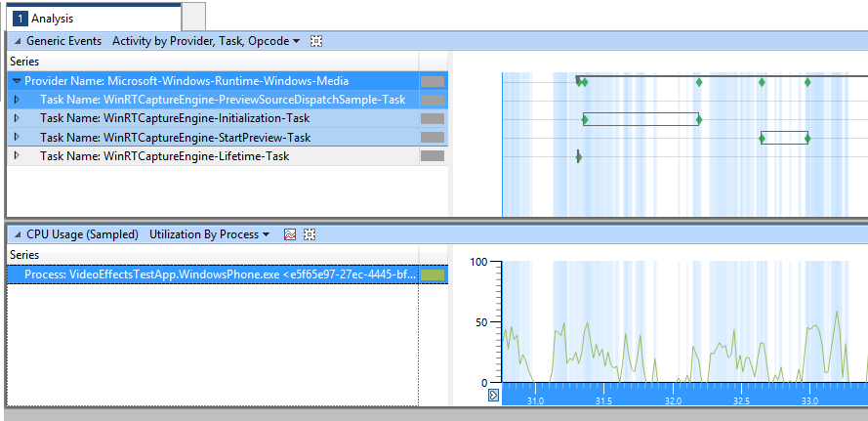Click gray swatch for Lifetime-Task row
868x421 pixels.
tap(433, 156)
